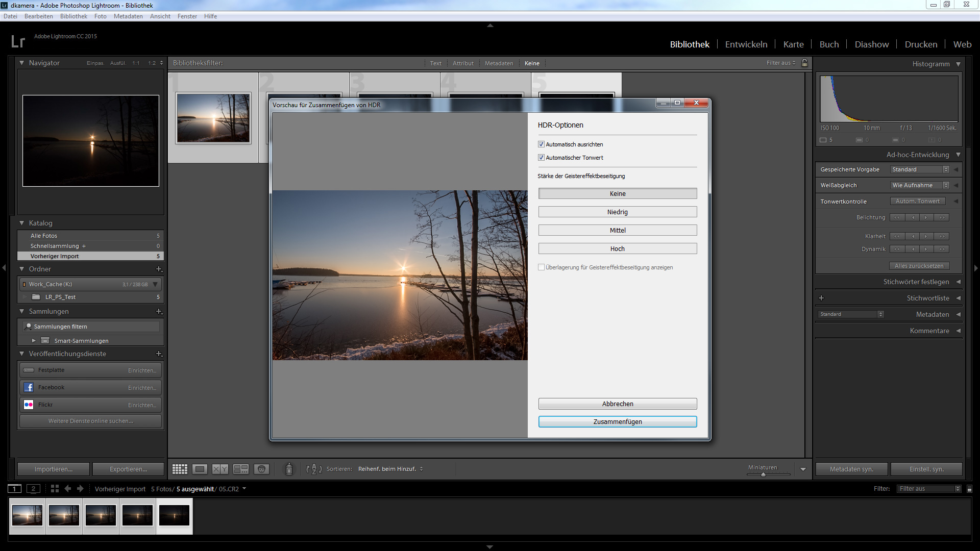Add new folder with Ordner plus
Viewport: 980px width, 551px height.
pos(159,269)
